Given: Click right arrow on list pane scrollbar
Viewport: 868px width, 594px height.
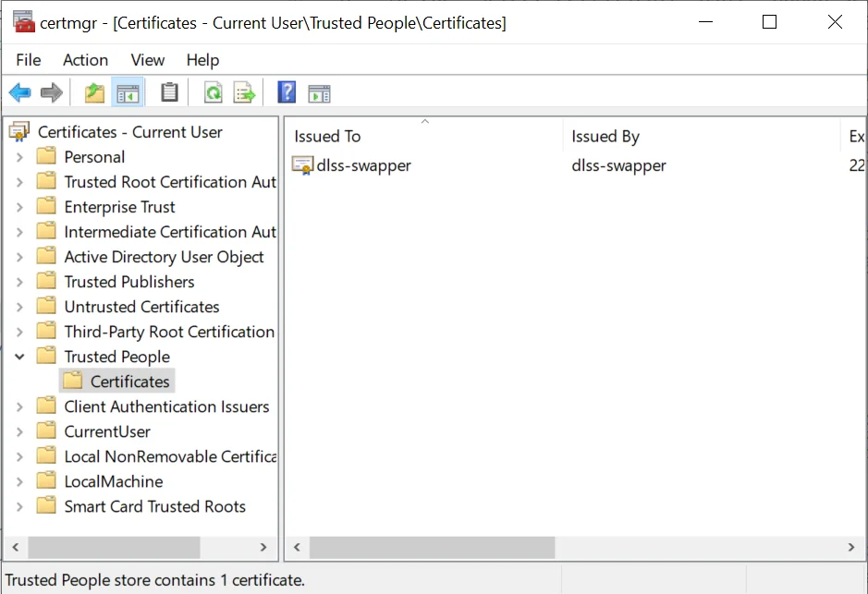Looking at the screenshot, I should point(851,547).
